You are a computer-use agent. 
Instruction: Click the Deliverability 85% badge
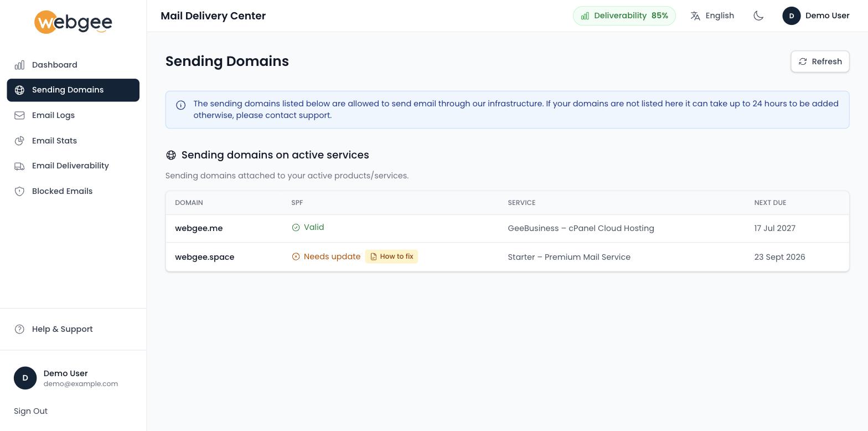624,16
